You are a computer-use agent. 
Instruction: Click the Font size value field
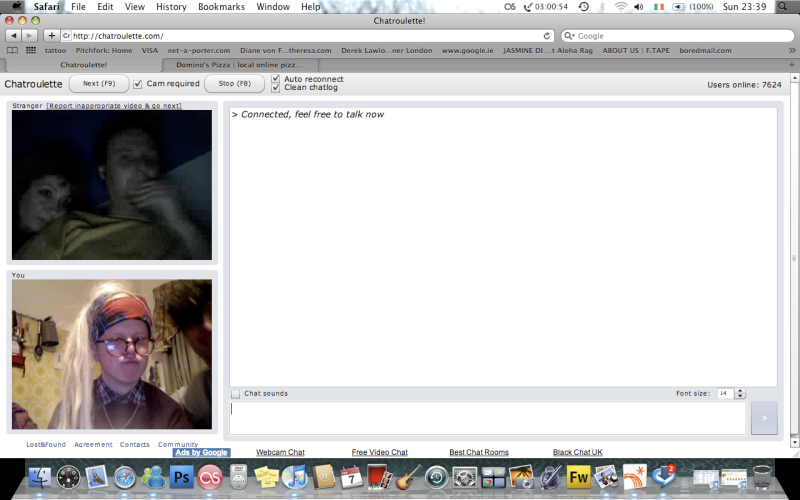coord(725,393)
